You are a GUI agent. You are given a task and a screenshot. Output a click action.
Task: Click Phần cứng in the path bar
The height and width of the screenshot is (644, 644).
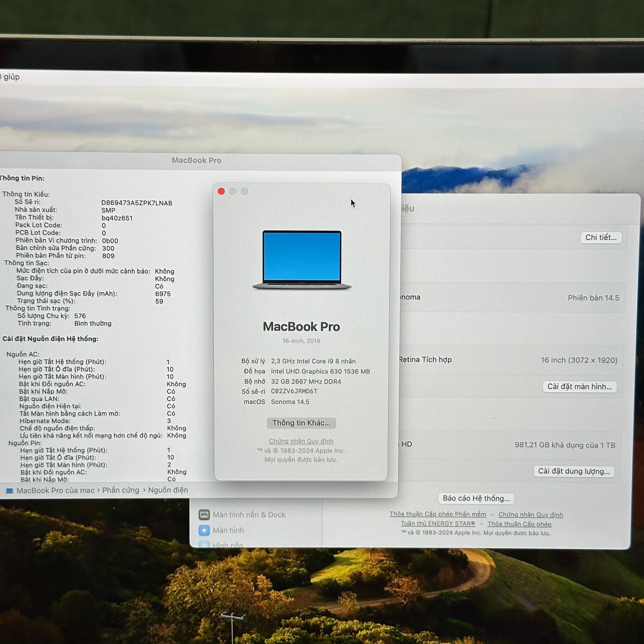[121, 490]
